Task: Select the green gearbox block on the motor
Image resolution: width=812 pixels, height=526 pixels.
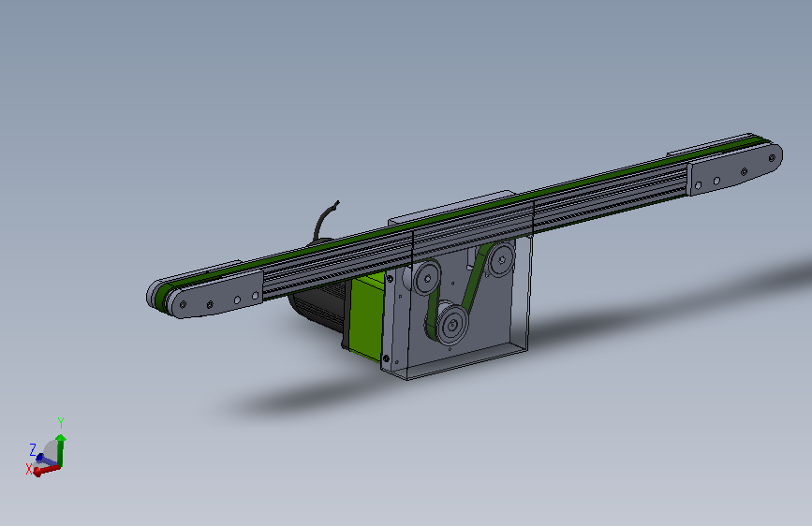Action: point(368,317)
